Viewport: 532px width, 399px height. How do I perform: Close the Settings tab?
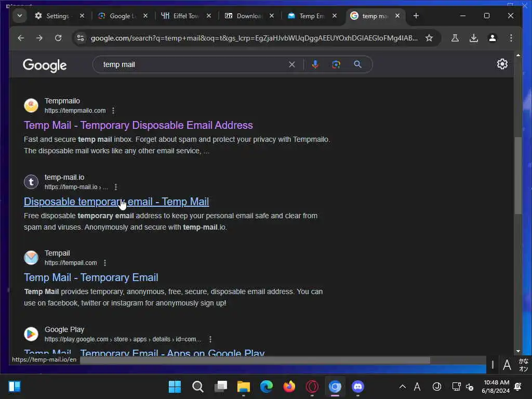(82, 16)
